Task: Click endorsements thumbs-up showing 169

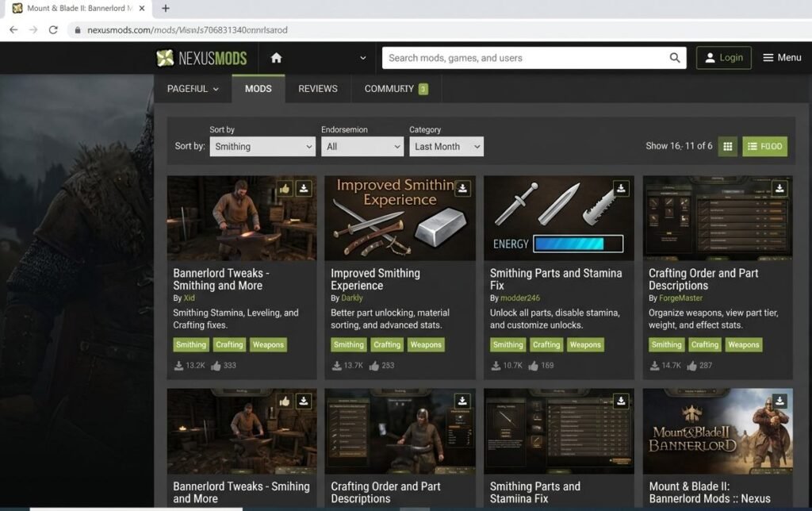Action: coord(533,366)
